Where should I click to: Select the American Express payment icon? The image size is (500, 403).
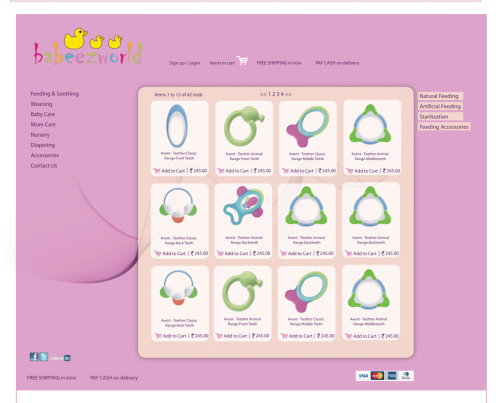pyautogui.click(x=392, y=376)
